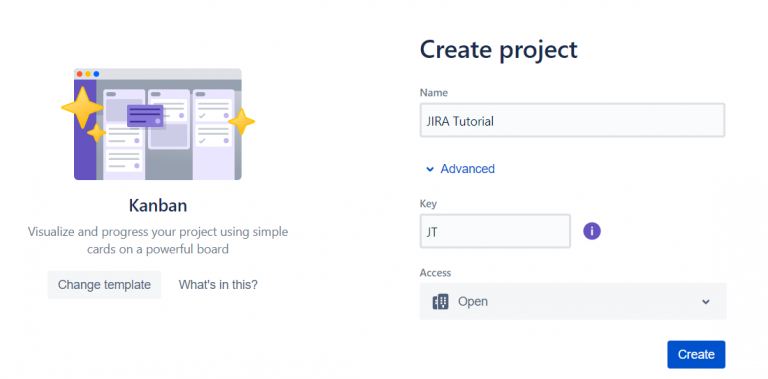Click the purple card in Kanban illustration
The width and height of the screenshot is (768, 379).
[145, 116]
